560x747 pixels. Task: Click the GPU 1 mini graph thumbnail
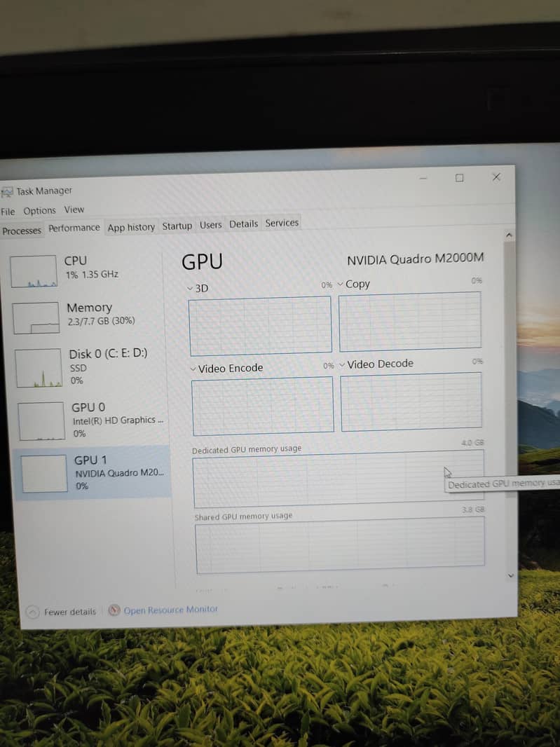tap(44, 473)
